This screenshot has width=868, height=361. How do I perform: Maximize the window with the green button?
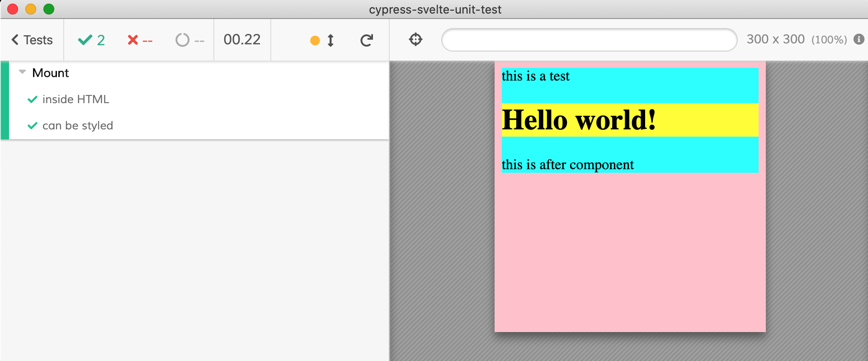coord(49,9)
